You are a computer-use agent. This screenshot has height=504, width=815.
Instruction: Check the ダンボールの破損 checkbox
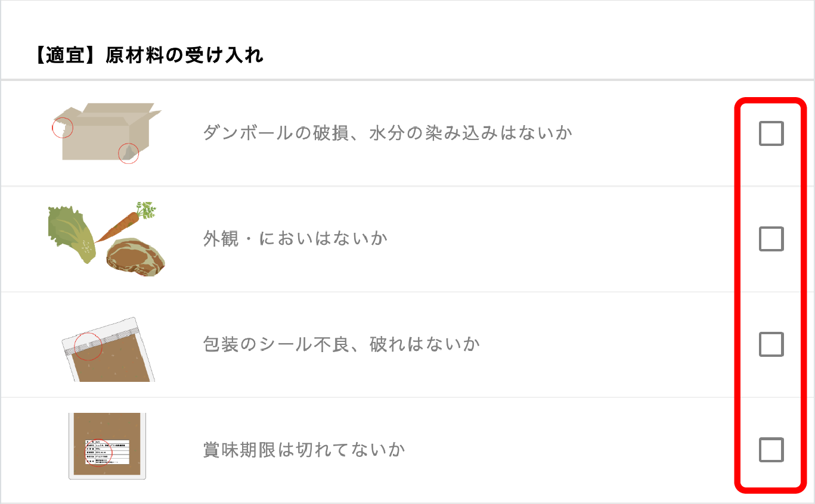tap(772, 134)
